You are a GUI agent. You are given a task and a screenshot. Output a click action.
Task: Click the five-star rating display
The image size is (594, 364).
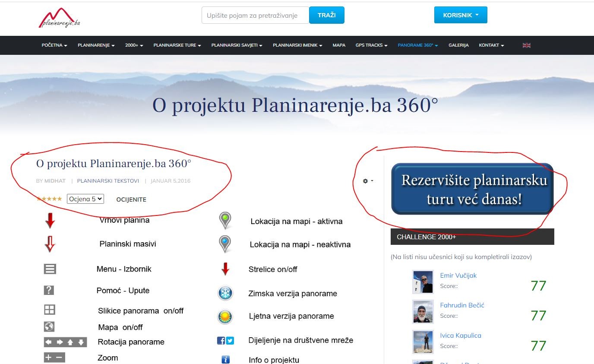coord(49,199)
